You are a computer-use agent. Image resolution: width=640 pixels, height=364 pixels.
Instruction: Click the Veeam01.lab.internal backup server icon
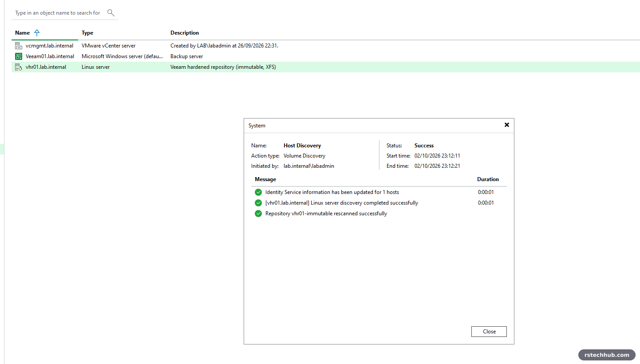pyautogui.click(x=19, y=56)
